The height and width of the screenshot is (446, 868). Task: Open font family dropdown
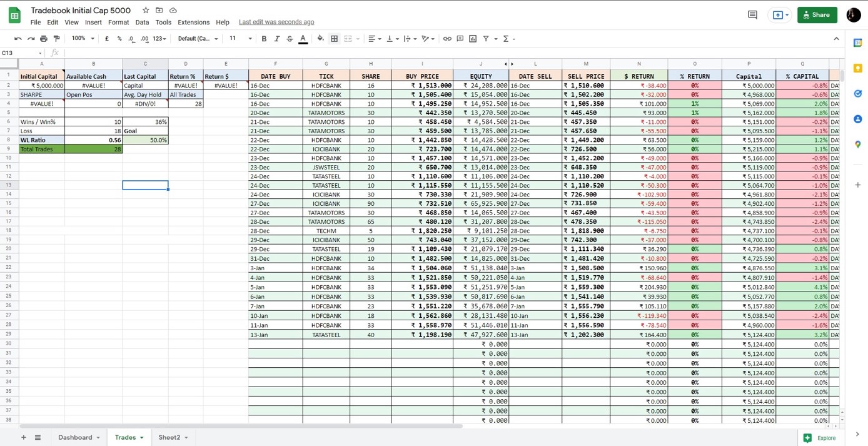tap(198, 39)
